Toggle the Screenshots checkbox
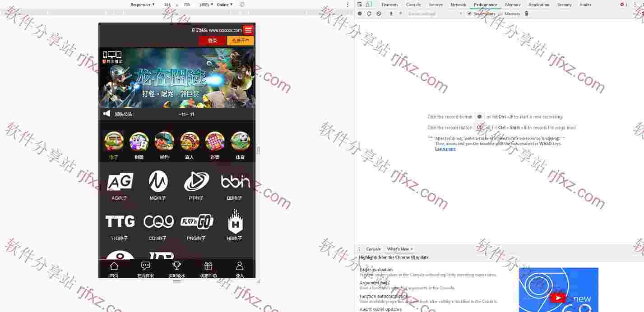 tap(469, 14)
